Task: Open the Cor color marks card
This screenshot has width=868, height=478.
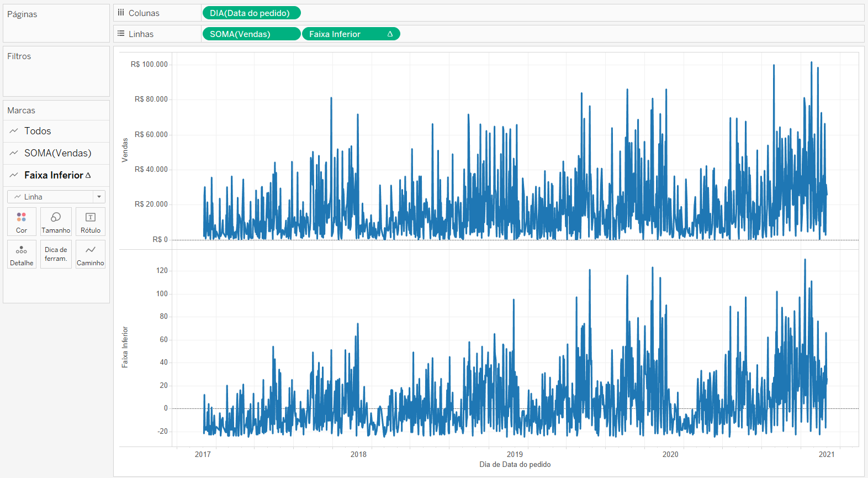Action: [x=22, y=222]
